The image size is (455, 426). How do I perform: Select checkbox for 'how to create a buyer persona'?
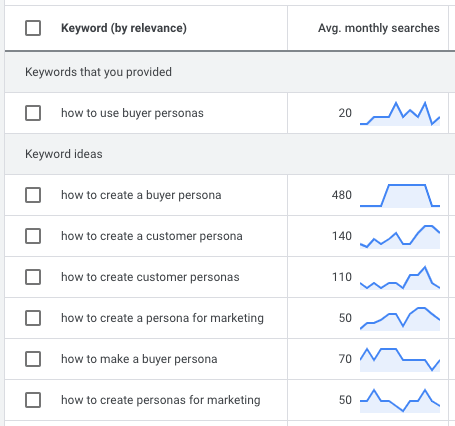33,195
